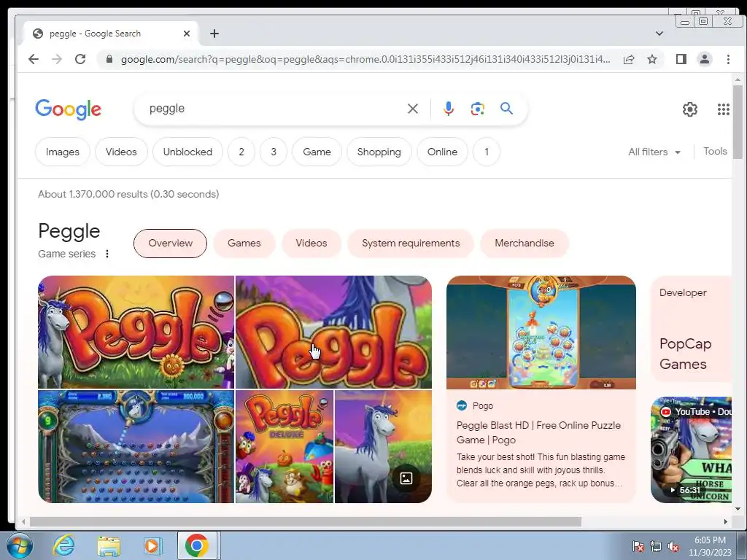The width and height of the screenshot is (747, 560).
Task: Close the peggle Google Search tab
Action: point(187,34)
